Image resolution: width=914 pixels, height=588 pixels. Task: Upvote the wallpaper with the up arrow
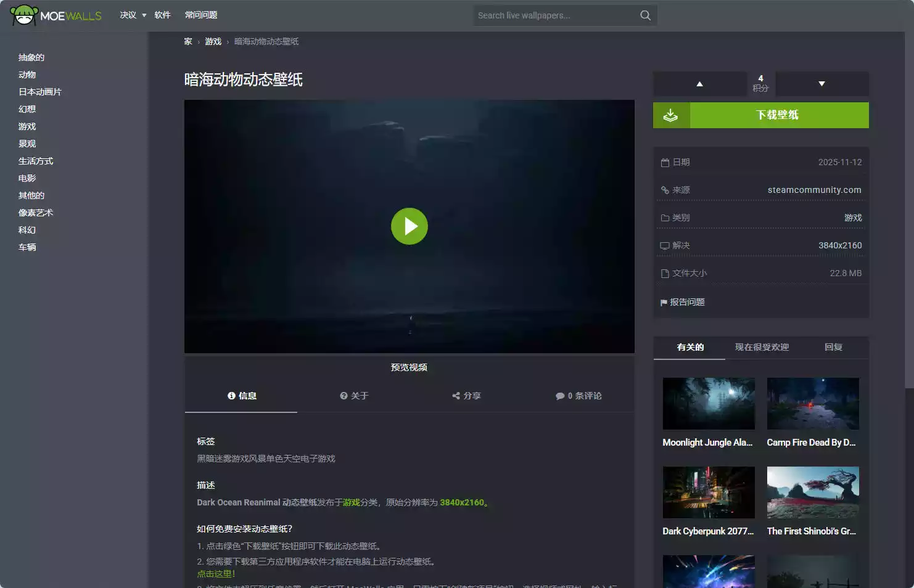click(699, 84)
